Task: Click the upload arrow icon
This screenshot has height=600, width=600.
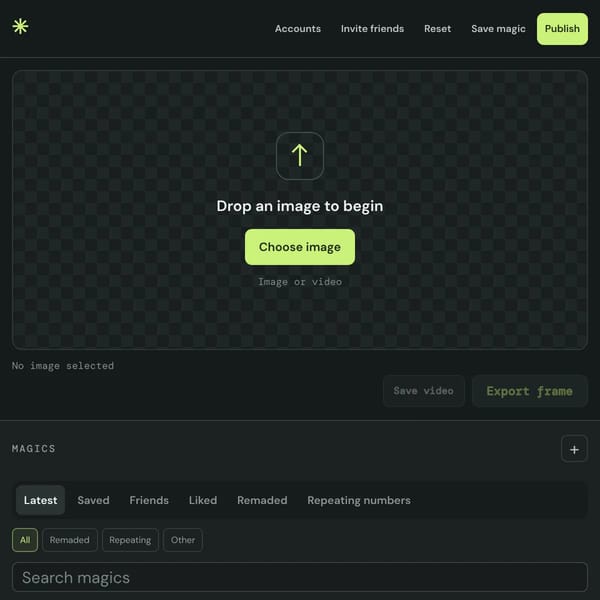Action: tap(300, 156)
